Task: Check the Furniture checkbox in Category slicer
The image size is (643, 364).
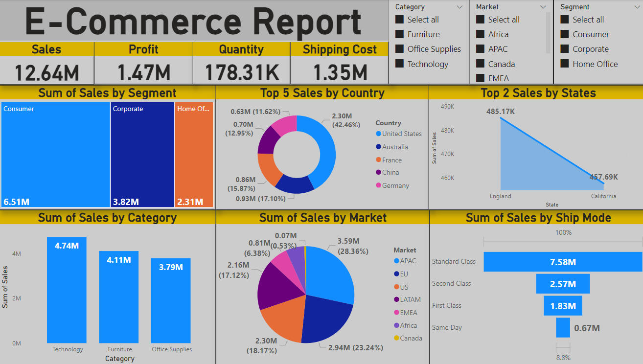Action: [x=400, y=34]
